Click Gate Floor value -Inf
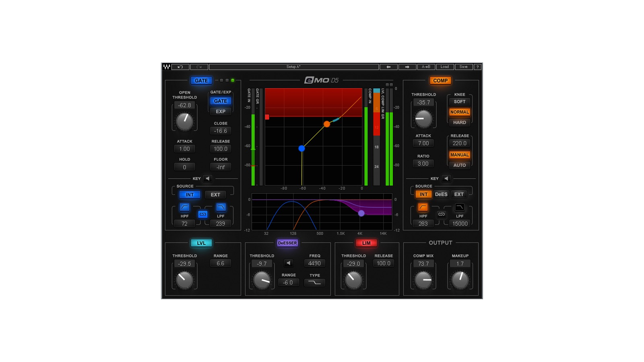This screenshot has height=362, width=644. coord(221,167)
